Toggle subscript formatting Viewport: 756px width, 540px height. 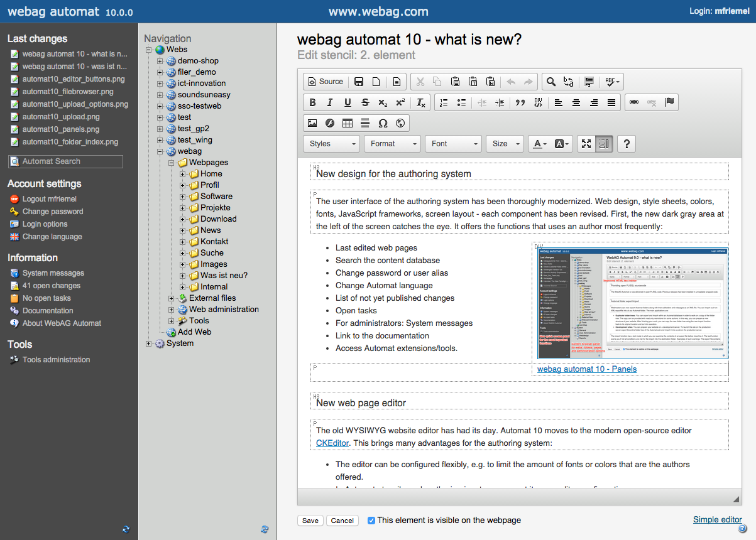383,103
